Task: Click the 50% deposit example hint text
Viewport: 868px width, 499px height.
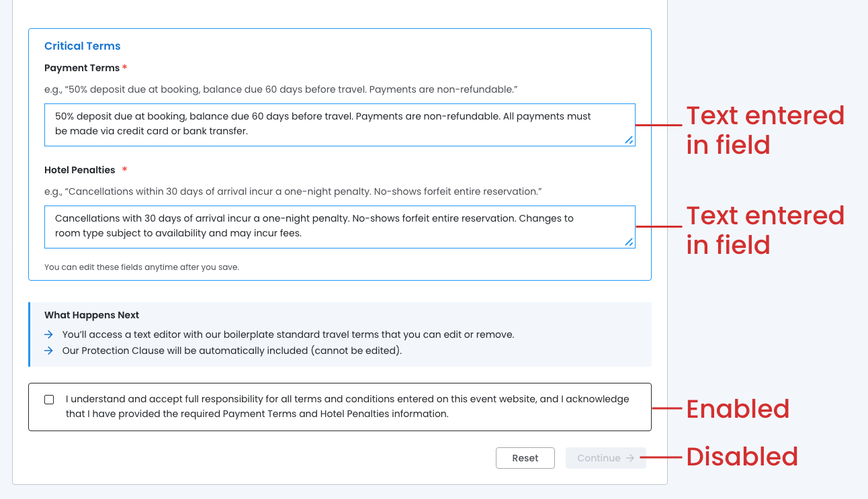Action: pyautogui.click(x=281, y=89)
